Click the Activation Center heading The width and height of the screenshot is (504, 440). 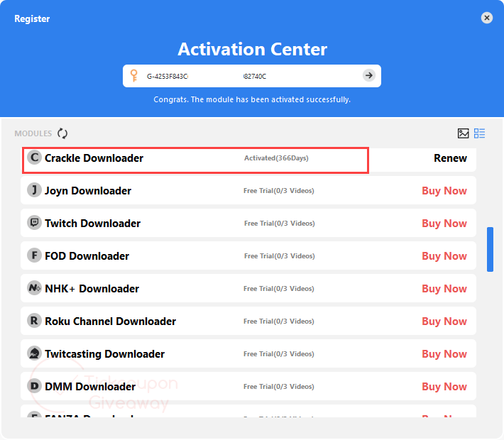point(252,49)
